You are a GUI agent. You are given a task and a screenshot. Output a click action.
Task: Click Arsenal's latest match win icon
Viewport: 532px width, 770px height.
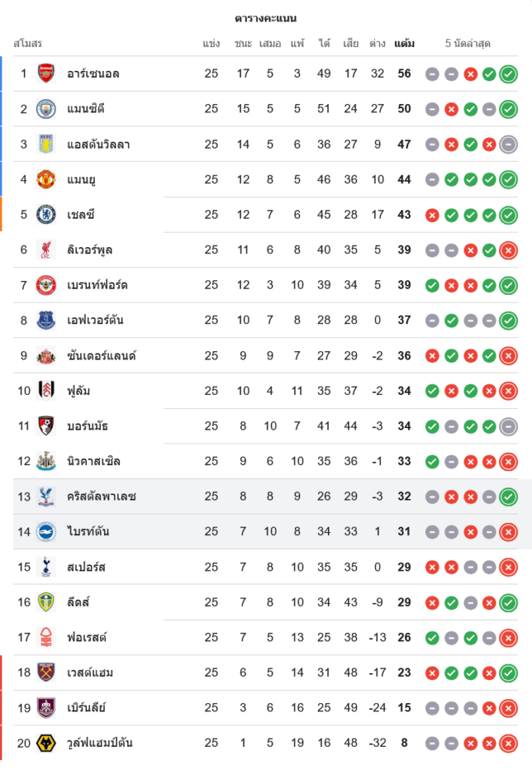click(x=507, y=74)
